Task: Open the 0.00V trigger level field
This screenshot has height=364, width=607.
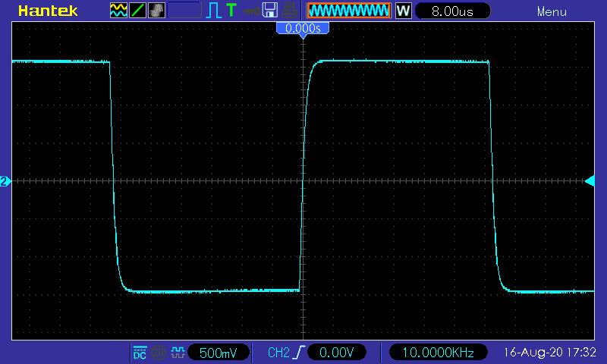Action: pyautogui.click(x=336, y=353)
